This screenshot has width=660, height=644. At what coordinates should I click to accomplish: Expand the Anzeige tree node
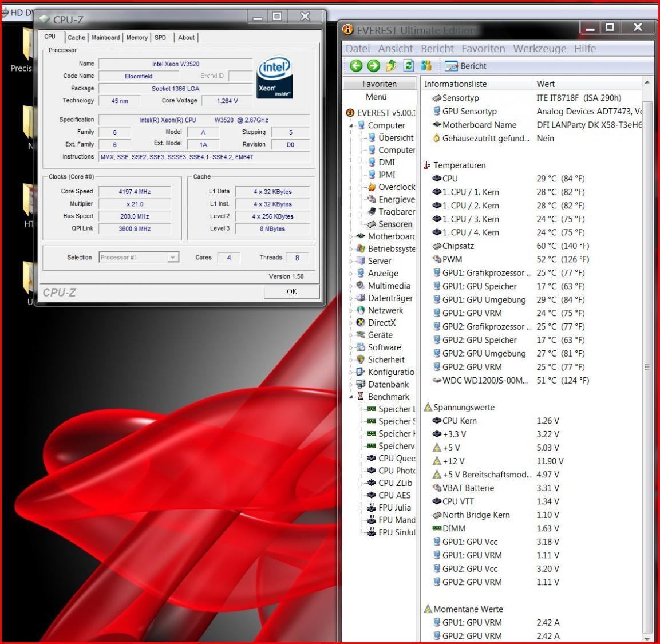point(351,274)
